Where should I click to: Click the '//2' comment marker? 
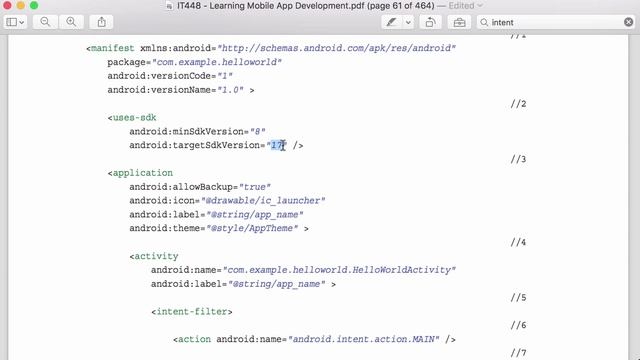[518, 104]
